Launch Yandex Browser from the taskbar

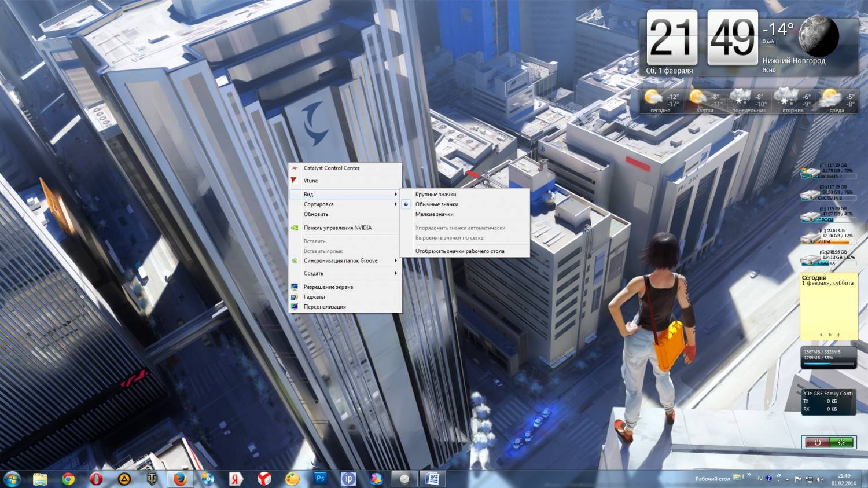coord(264,479)
